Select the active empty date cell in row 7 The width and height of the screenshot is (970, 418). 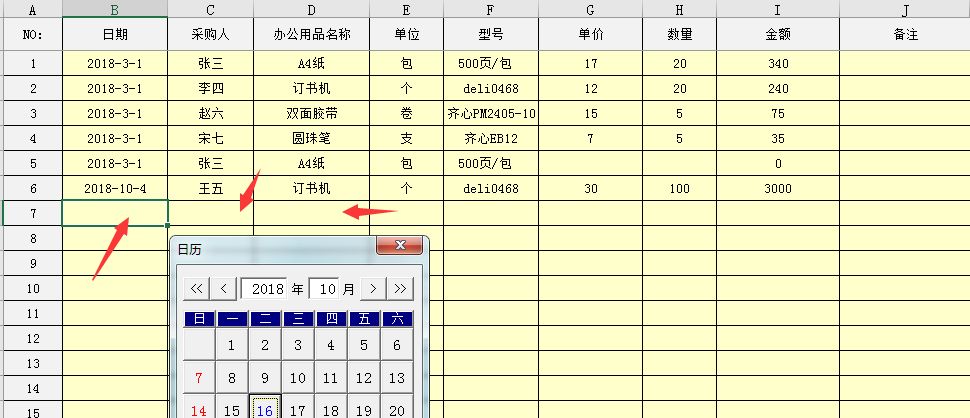click(x=115, y=213)
